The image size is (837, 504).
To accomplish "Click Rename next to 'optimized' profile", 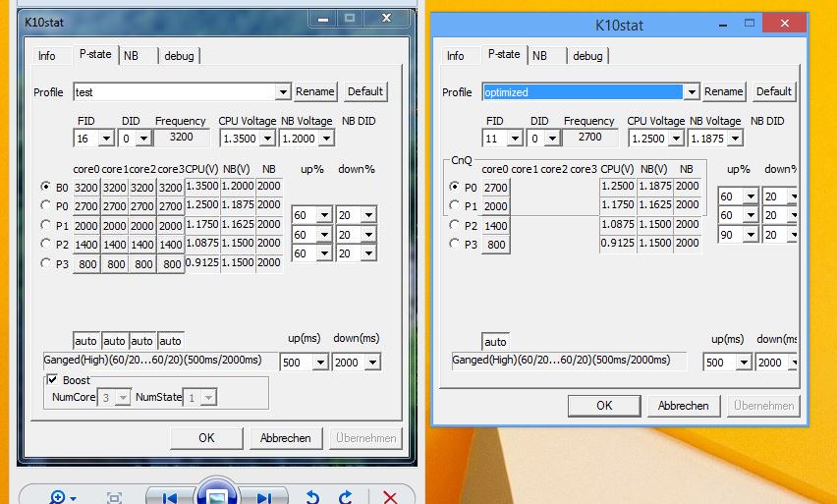I will (723, 91).
